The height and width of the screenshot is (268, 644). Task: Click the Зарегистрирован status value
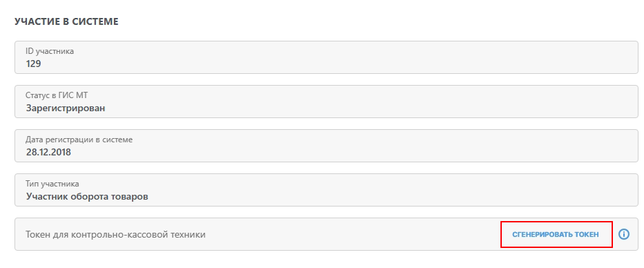66,108
